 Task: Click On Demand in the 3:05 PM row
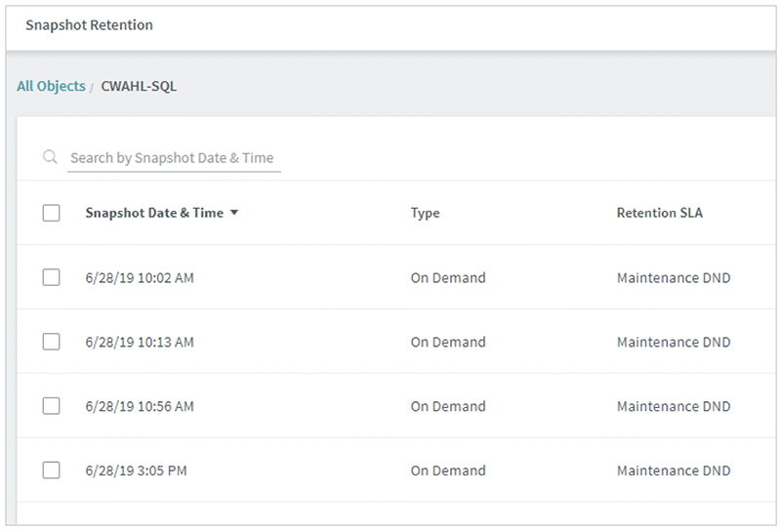448,471
